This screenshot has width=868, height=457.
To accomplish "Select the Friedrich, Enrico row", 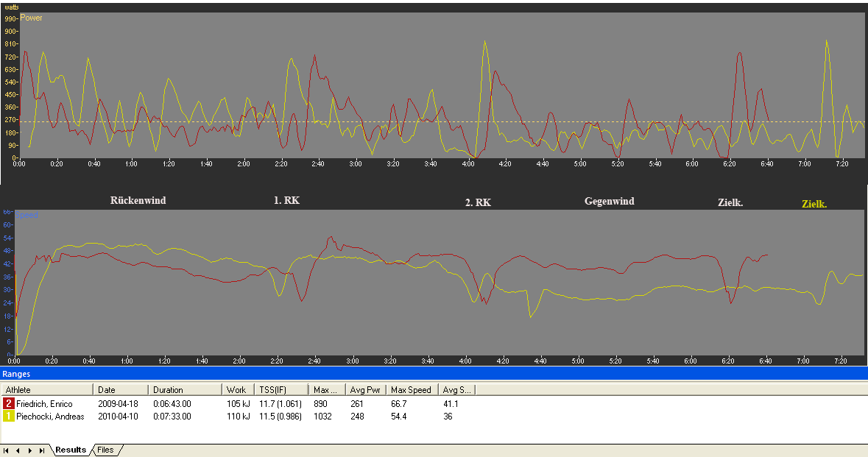I will (x=44, y=404).
